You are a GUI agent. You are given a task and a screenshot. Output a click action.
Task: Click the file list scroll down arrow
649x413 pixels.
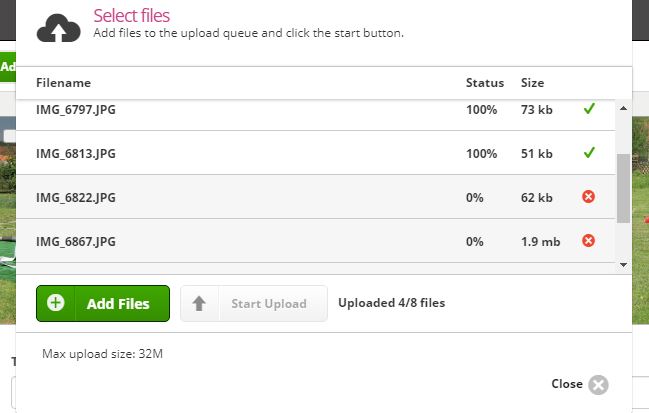[x=623, y=265]
